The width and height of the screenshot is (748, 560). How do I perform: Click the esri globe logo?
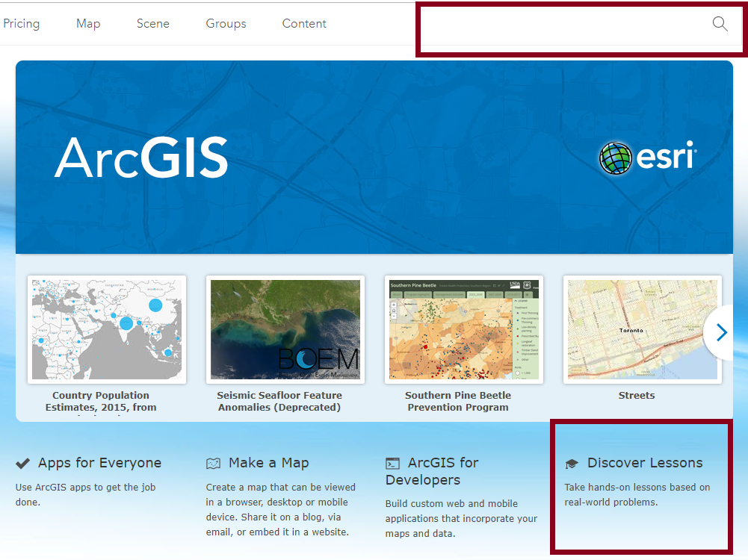pyautogui.click(x=616, y=158)
